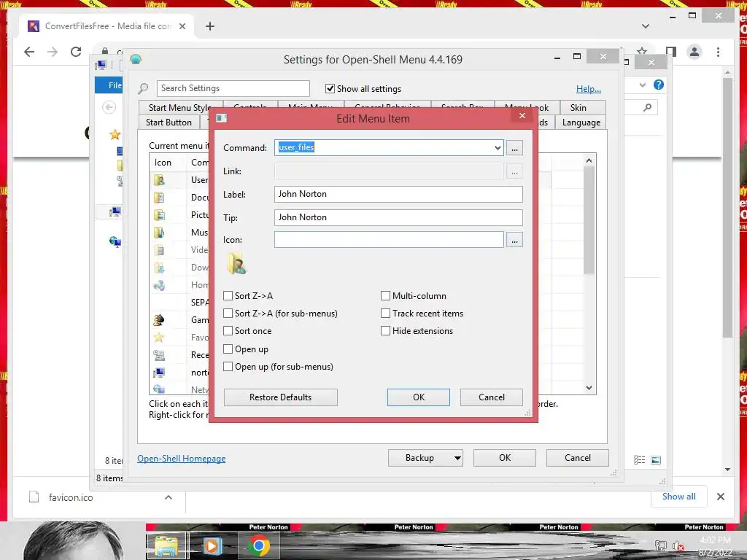Click the user files folder icon preview
This screenshot has width=747, height=560.
(x=236, y=263)
